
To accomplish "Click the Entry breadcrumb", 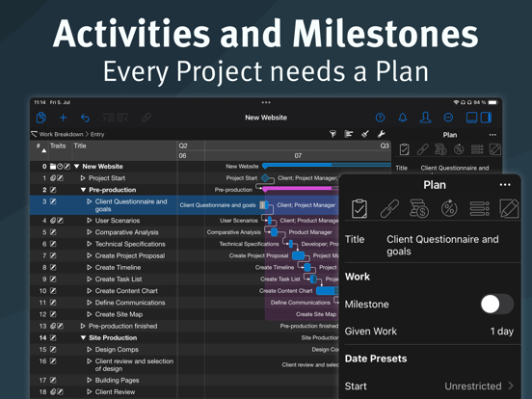I will 97,134.
